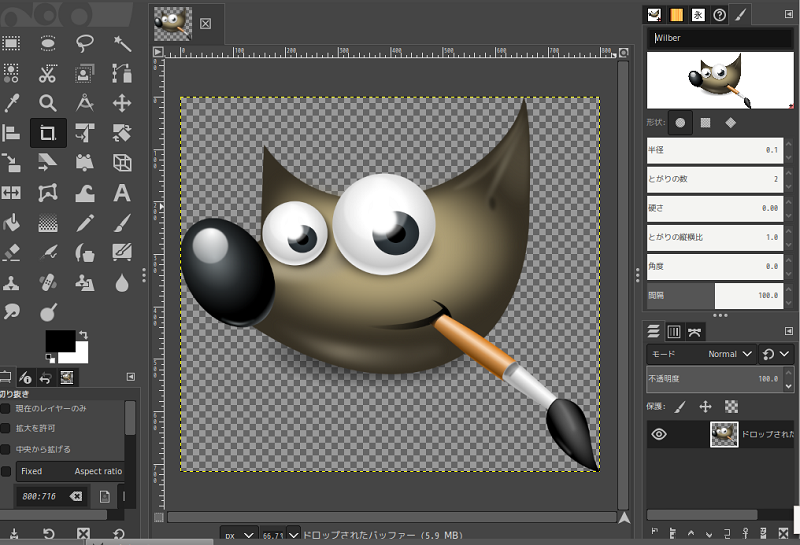The width and height of the screenshot is (800, 545).
Task: Open image menu button at ruler corner
Action: (158, 52)
